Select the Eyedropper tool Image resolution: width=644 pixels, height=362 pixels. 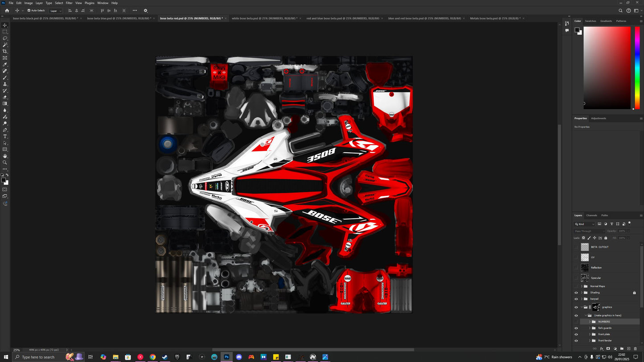point(5,65)
